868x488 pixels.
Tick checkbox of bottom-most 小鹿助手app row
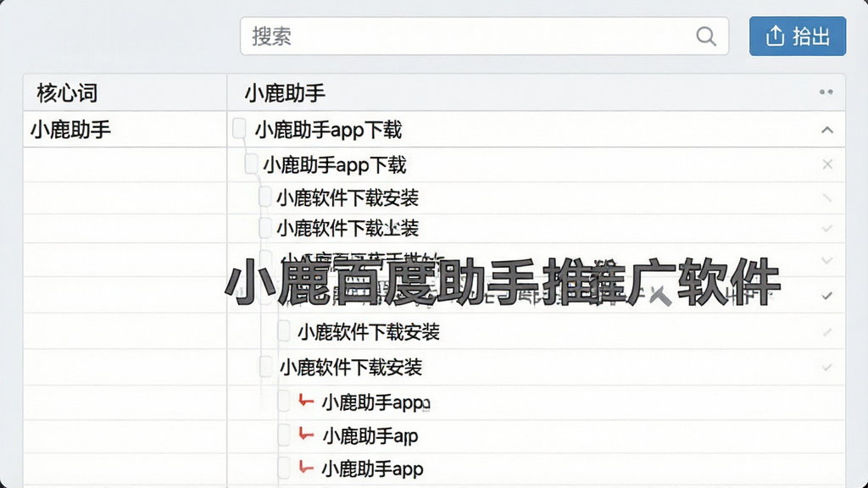(x=284, y=468)
